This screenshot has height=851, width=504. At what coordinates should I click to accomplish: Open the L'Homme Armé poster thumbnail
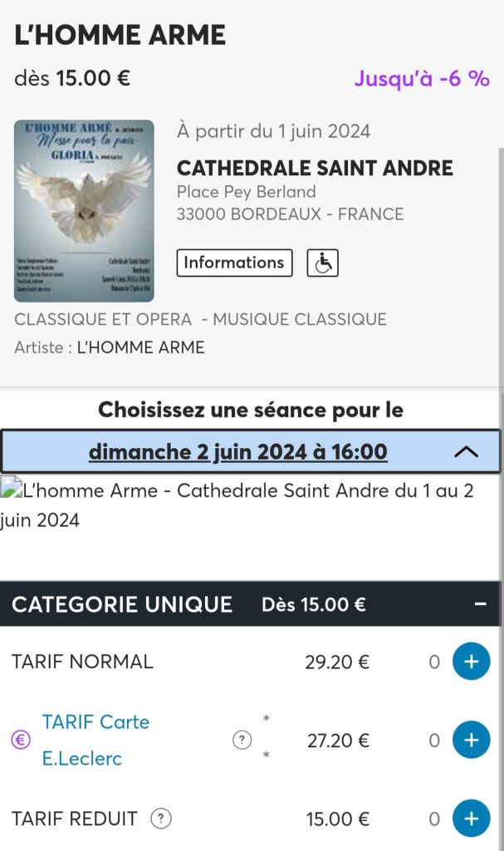(84, 210)
